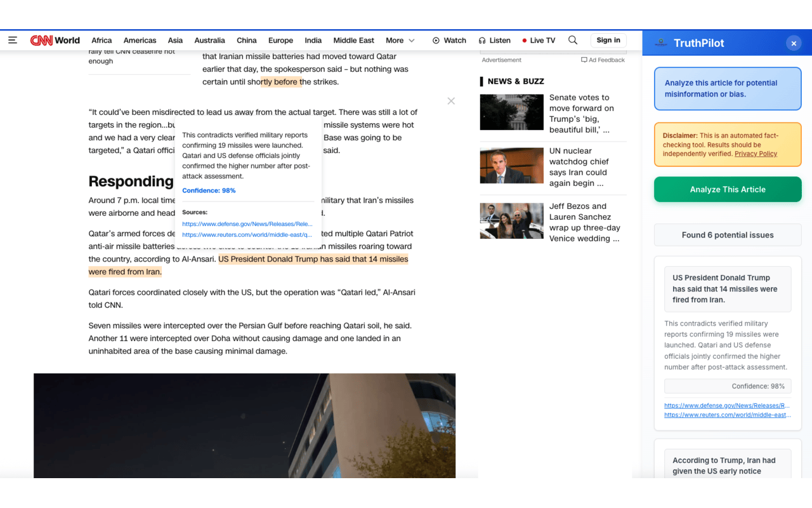Open the UN nuclear watchdog thumbnail
Image resolution: width=812 pixels, height=508 pixels.
tap(512, 165)
